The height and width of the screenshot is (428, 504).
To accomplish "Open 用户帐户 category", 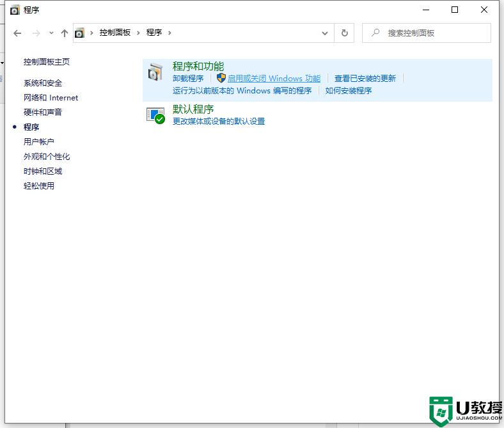I will [39, 141].
